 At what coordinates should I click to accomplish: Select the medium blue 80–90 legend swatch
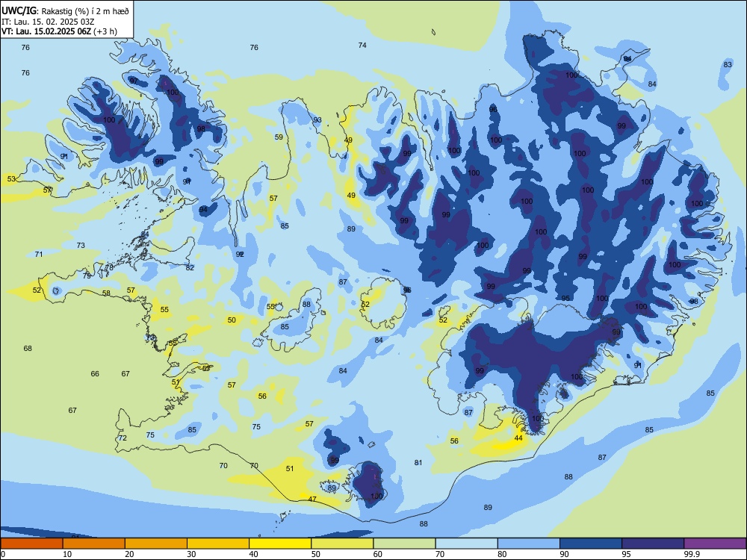[x=529, y=544]
